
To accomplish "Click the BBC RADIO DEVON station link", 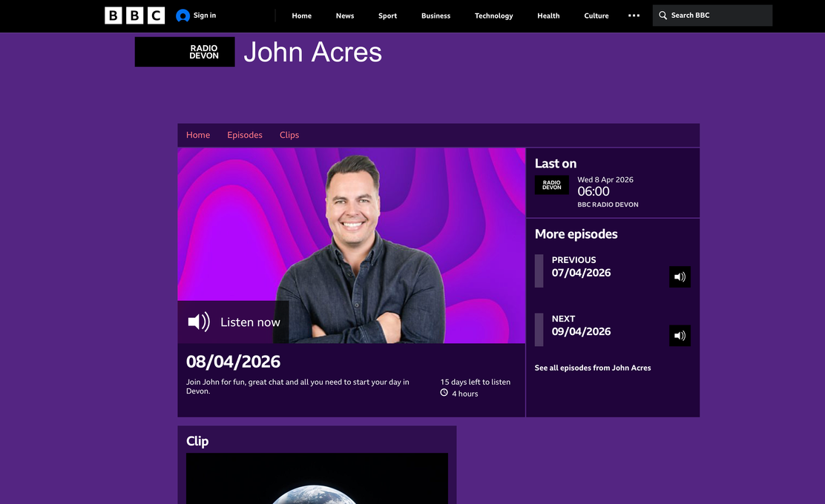I will [x=608, y=205].
